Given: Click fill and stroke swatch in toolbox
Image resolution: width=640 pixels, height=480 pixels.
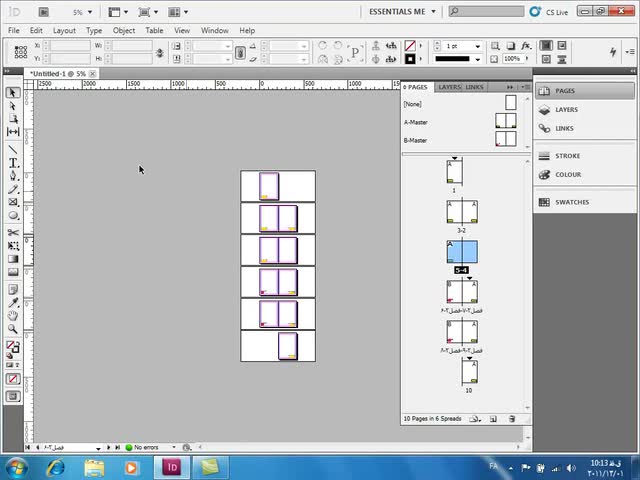Looking at the screenshot, I should click(x=13, y=347).
